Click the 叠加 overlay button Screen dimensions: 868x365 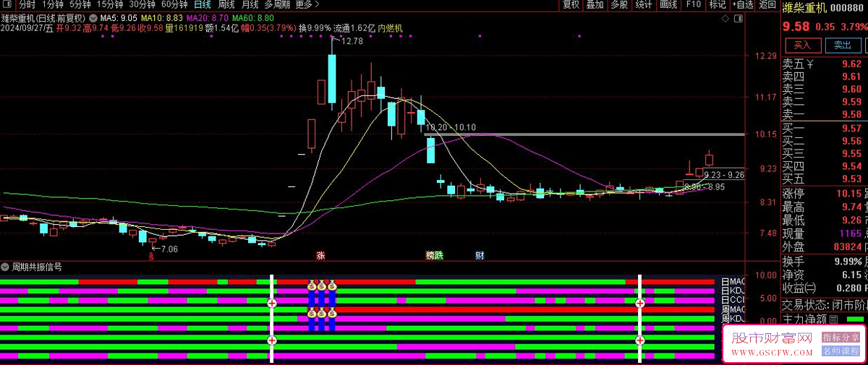coord(595,5)
